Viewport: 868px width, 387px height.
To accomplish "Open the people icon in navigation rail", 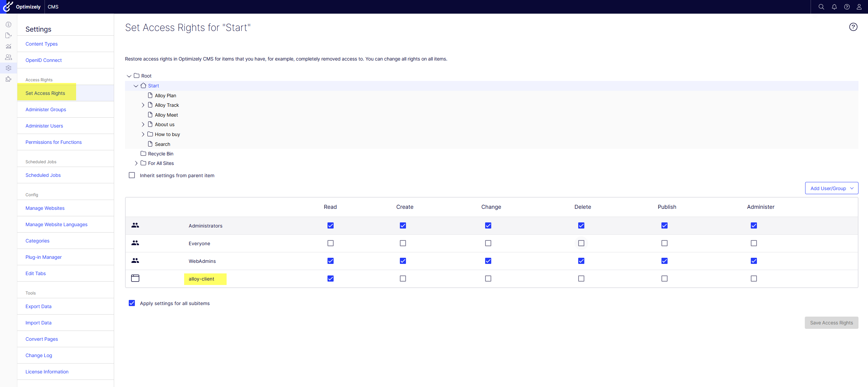I will 8,57.
